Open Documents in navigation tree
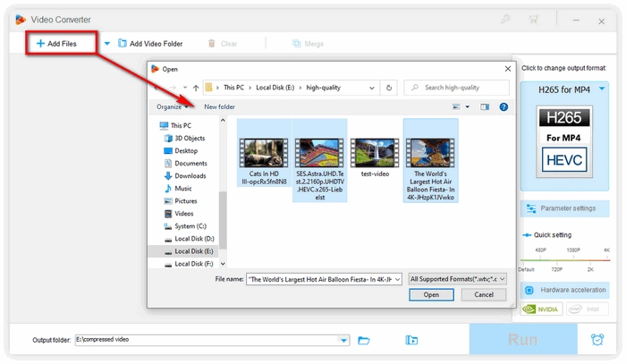The image size is (626, 364). pos(186,164)
